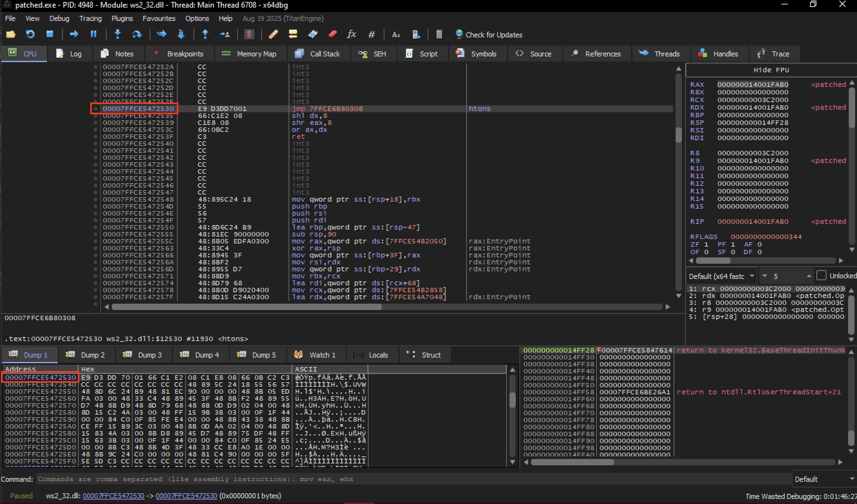Click the registers panel horizontal scrollbar thumb
Viewport: 857px width, 504px height.
click(x=713, y=260)
